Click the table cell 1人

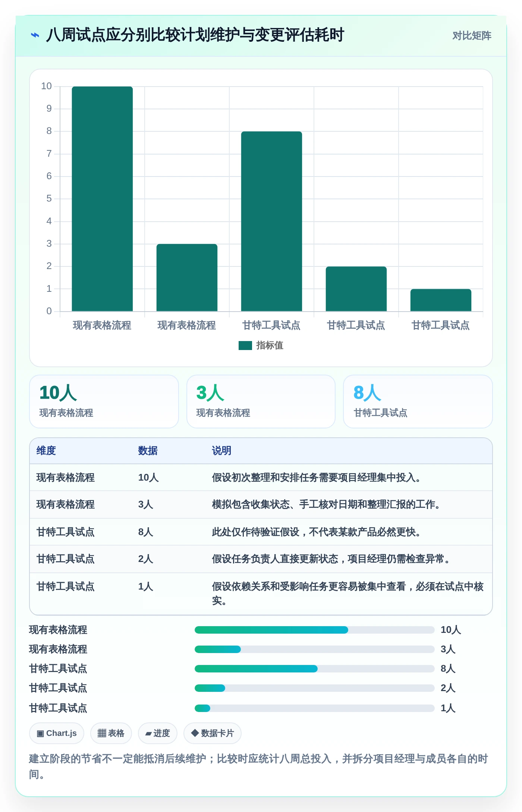146,587
